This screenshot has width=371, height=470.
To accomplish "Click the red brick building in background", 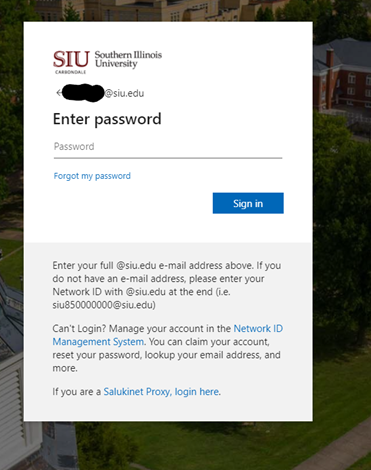I will point(343,75).
